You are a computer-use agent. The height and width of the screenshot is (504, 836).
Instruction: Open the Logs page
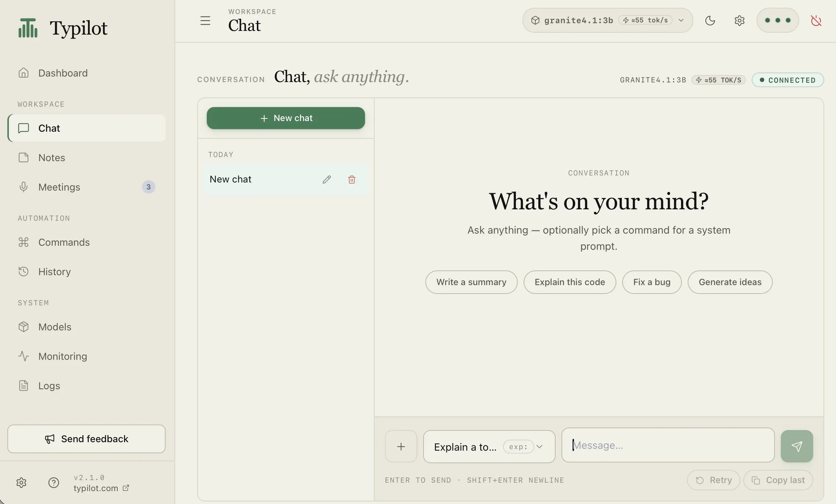coord(86,386)
